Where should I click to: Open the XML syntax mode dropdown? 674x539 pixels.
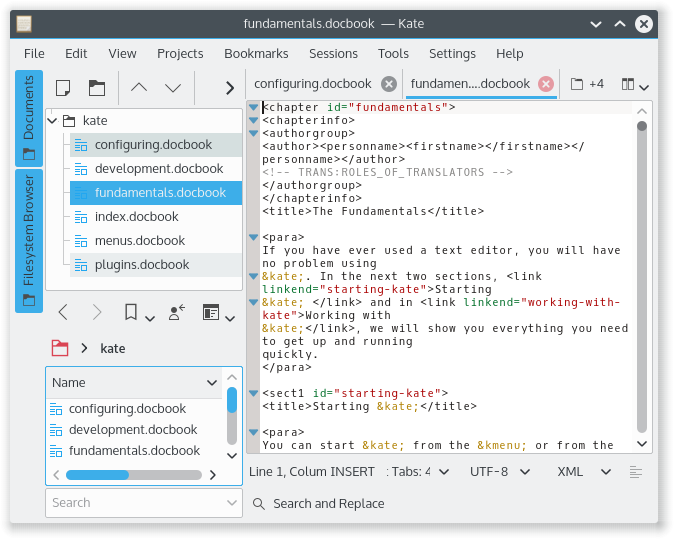pyautogui.click(x=577, y=471)
